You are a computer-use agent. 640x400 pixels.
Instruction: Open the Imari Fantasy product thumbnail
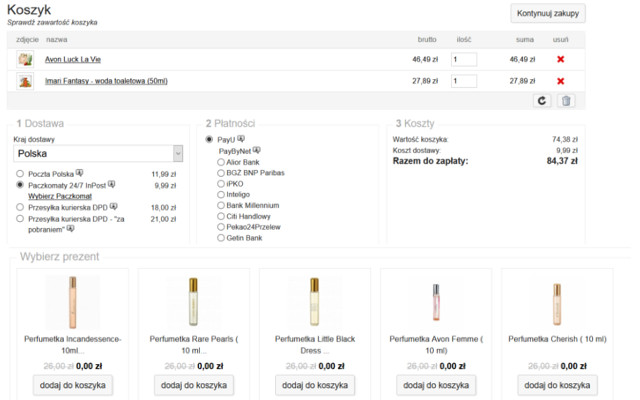click(25, 81)
